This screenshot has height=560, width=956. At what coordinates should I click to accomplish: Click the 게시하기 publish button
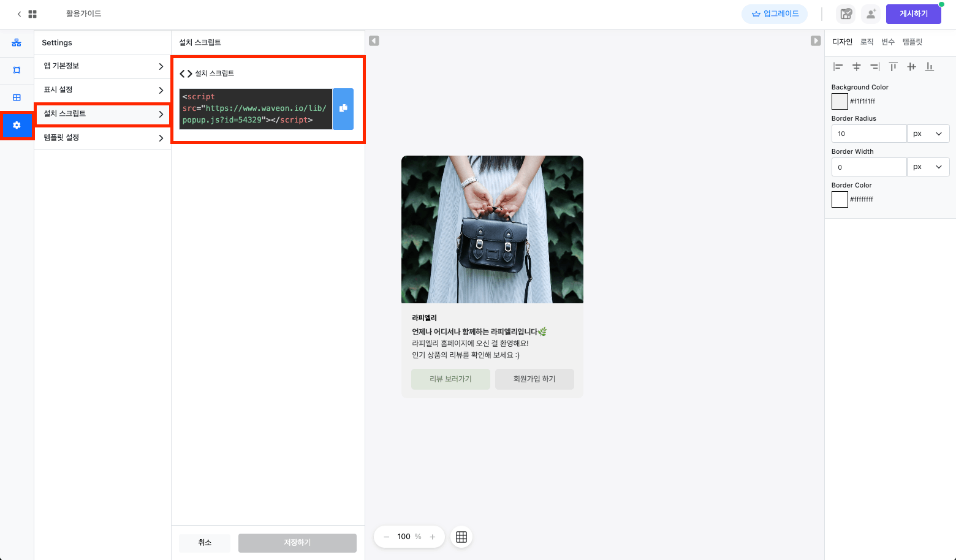[914, 13]
